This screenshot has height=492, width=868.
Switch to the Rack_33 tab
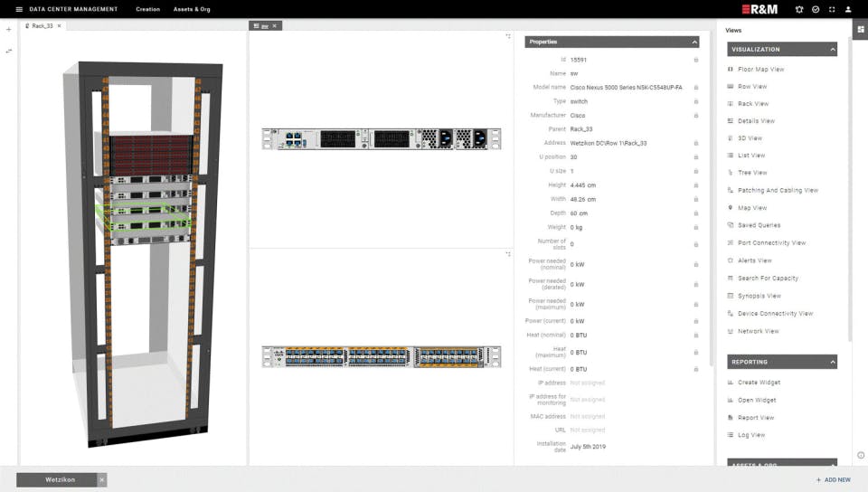[42, 26]
